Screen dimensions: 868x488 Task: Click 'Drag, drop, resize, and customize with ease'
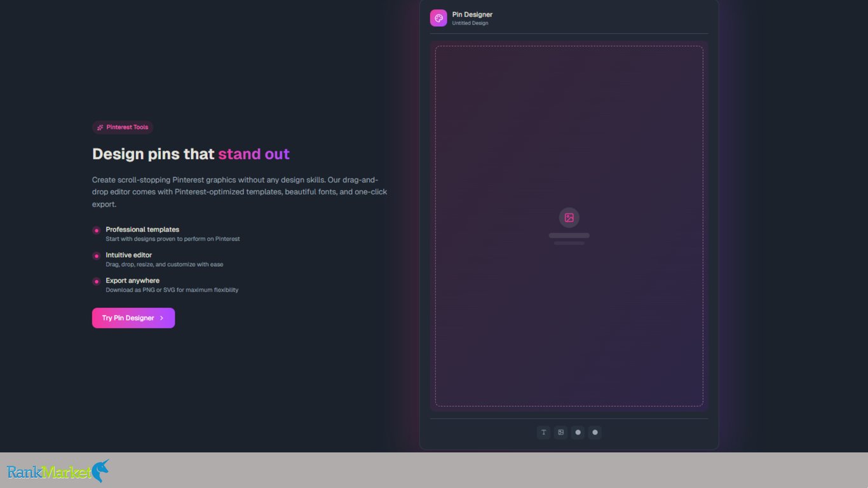[164, 264]
